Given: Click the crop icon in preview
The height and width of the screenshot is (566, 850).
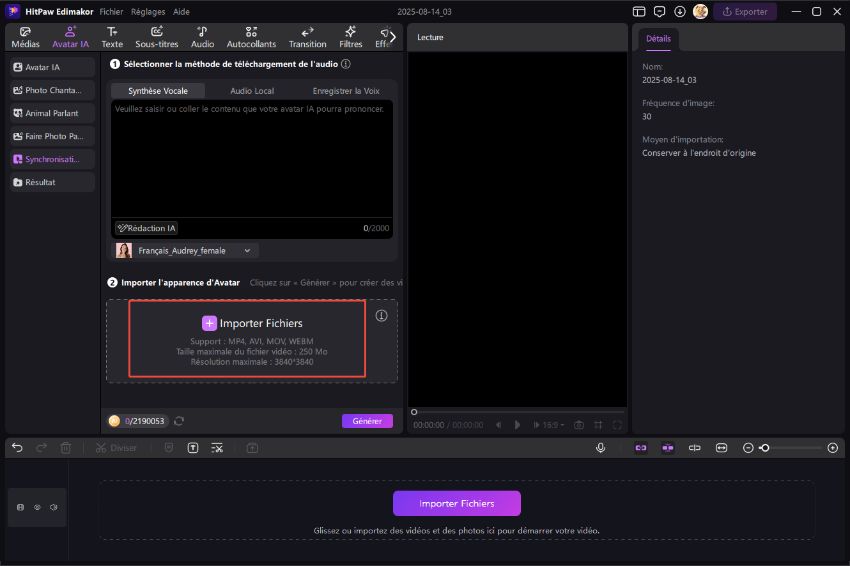Looking at the screenshot, I should point(598,425).
